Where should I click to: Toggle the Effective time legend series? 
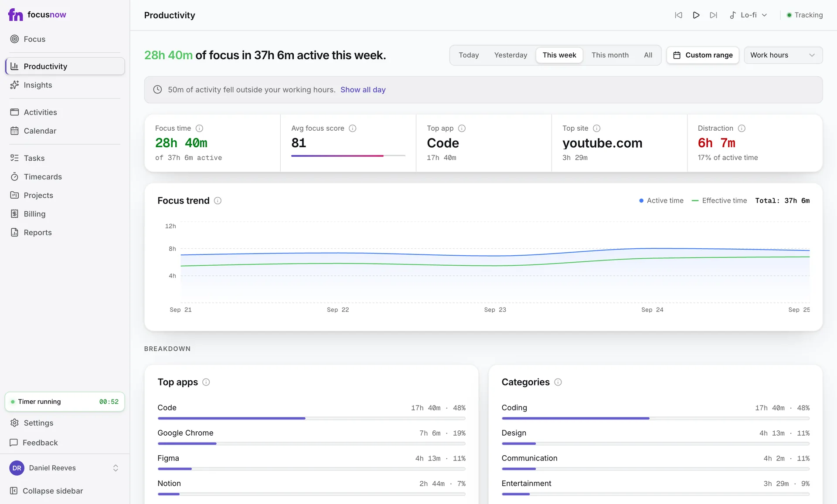pyautogui.click(x=719, y=201)
